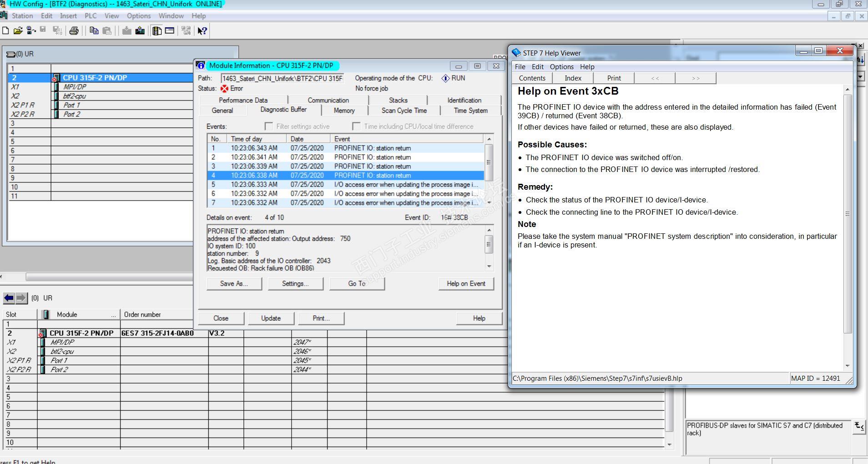
Task: Click the Save As... button
Action: (234, 283)
